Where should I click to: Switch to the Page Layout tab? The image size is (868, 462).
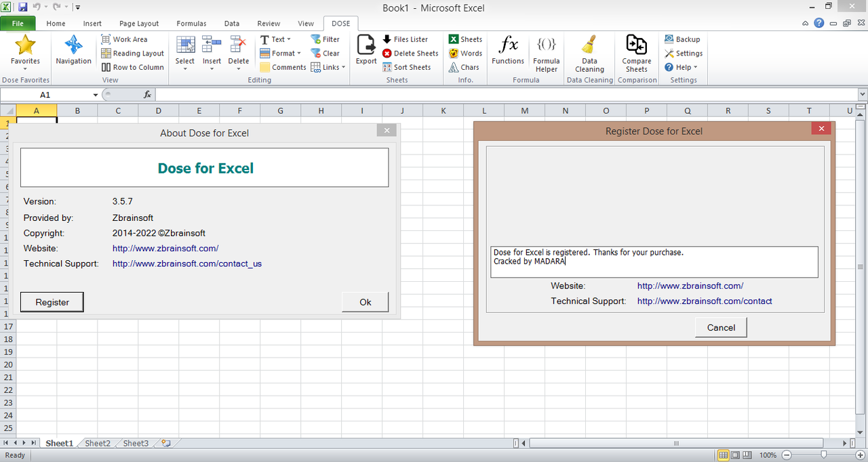click(139, 23)
